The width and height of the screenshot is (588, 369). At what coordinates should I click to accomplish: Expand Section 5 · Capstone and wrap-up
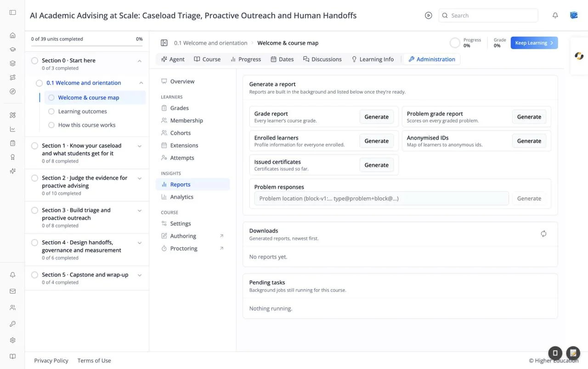tap(140, 275)
